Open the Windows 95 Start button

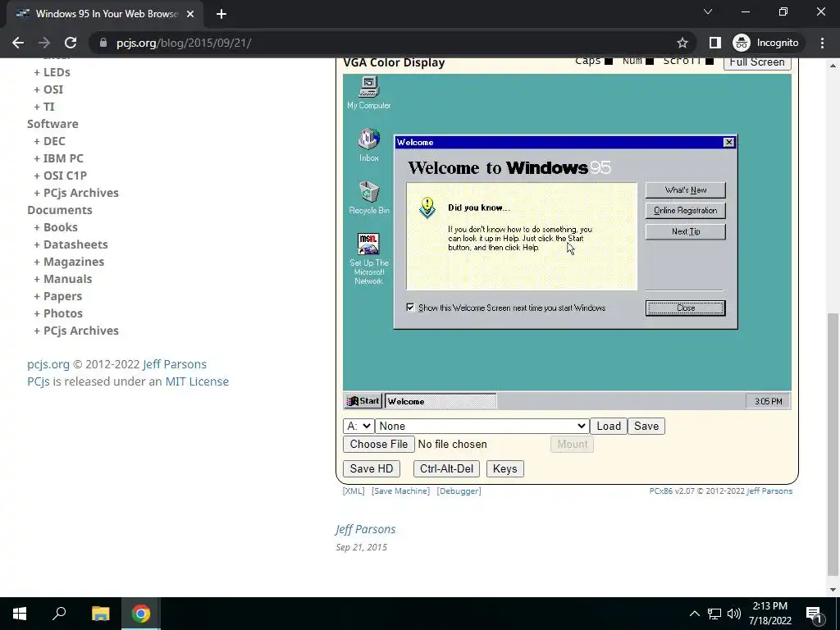[x=363, y=401]
